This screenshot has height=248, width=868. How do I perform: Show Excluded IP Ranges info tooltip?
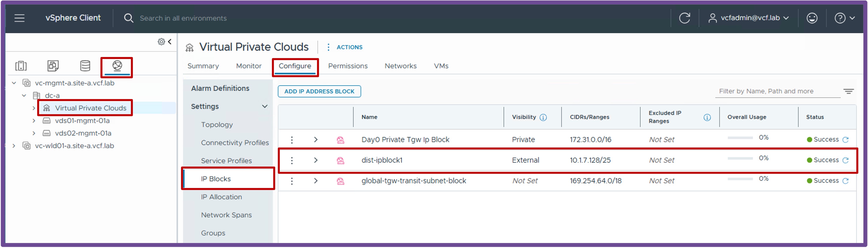(707, 117)
